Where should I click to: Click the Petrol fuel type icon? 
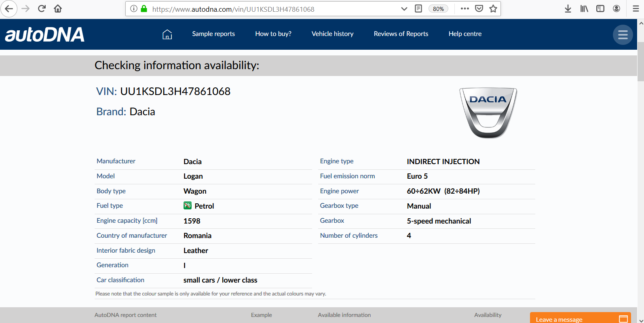coord(187,205)
